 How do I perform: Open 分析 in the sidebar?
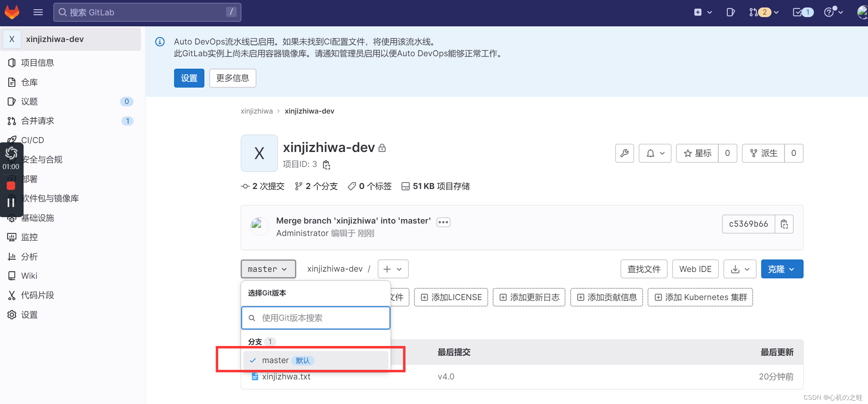click(x=71, y=256)
